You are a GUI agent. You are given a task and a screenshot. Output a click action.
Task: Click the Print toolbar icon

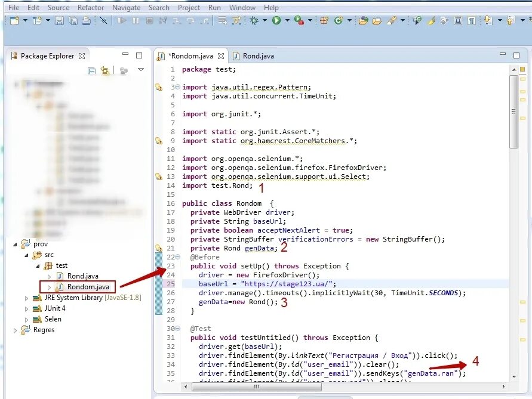click(x=86, y=21)
